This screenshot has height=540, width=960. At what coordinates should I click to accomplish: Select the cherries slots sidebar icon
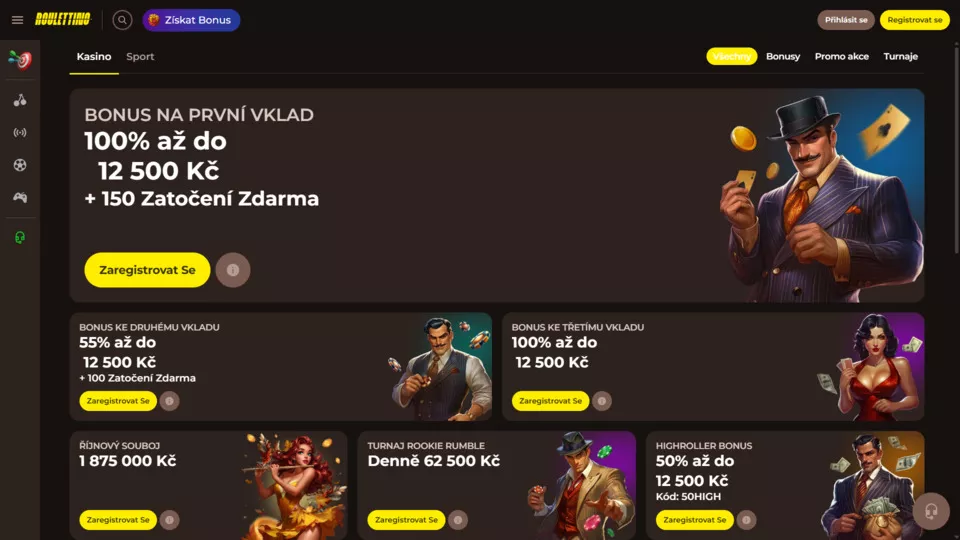tap(20, 100)
